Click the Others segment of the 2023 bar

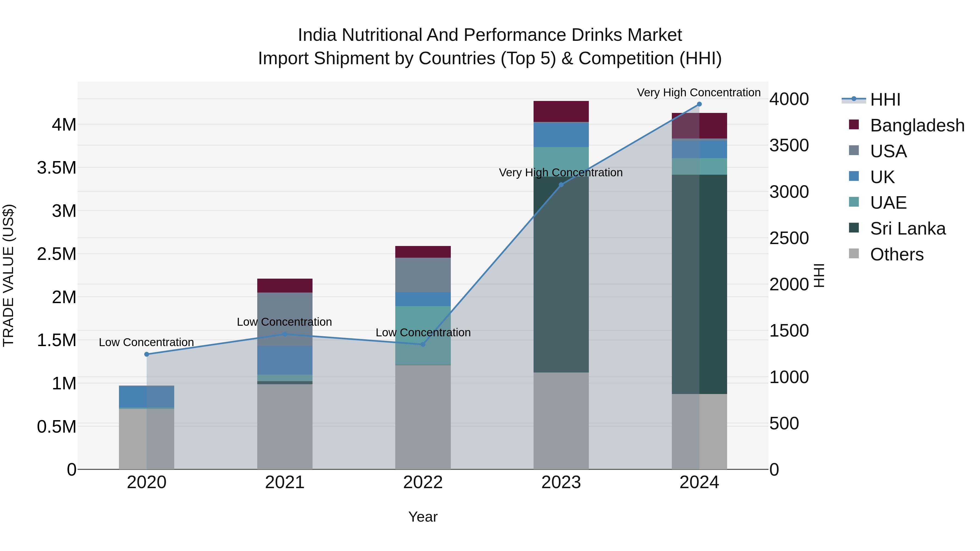[561, 421]
